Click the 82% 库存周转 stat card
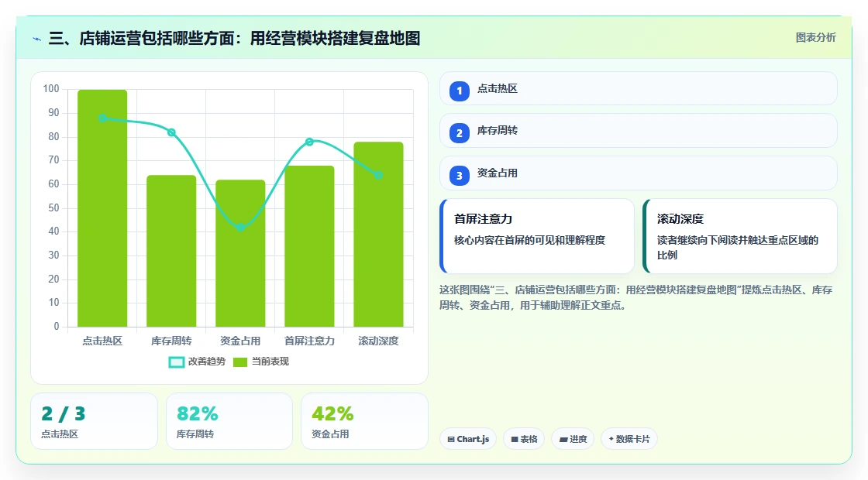The width and height of the screenshot is (868, 480). [229, 421]
